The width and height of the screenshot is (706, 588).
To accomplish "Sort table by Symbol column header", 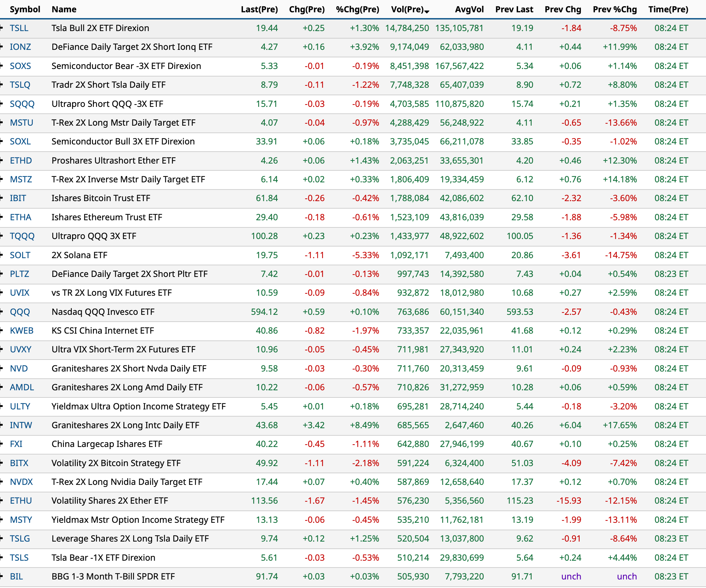I will (x=25, y=9).
